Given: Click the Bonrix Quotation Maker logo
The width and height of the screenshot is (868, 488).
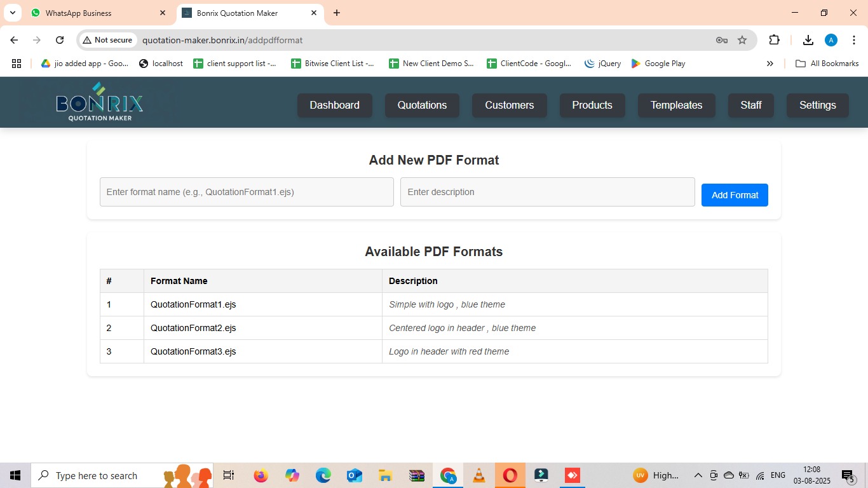Looking at the screenshot, I should pyautogui.click(x=100, y=102).
